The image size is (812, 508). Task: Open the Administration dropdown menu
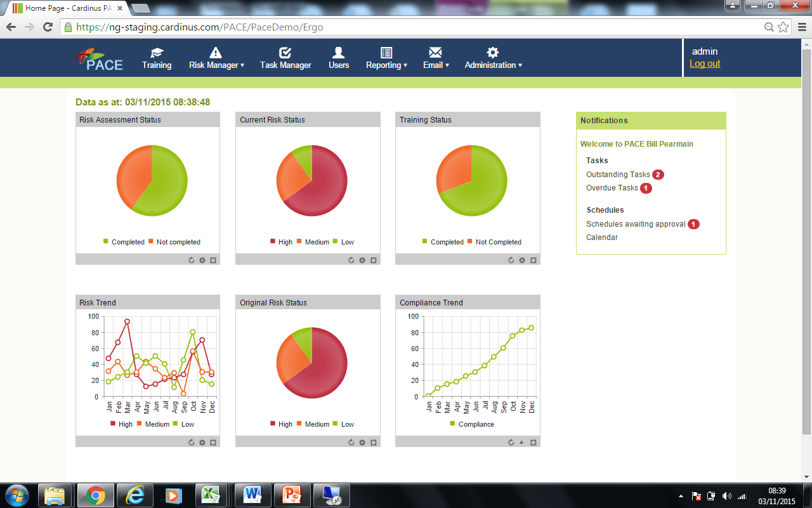493,65
